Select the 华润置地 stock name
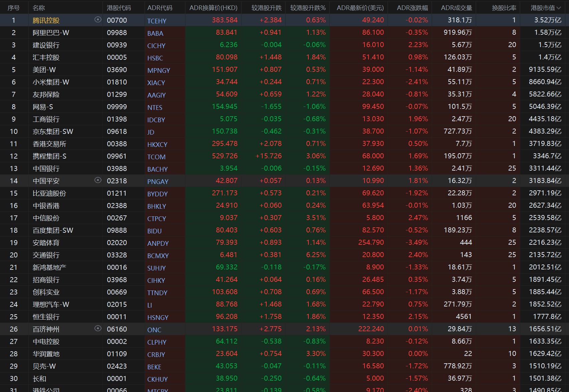 [x=46, y=354]
